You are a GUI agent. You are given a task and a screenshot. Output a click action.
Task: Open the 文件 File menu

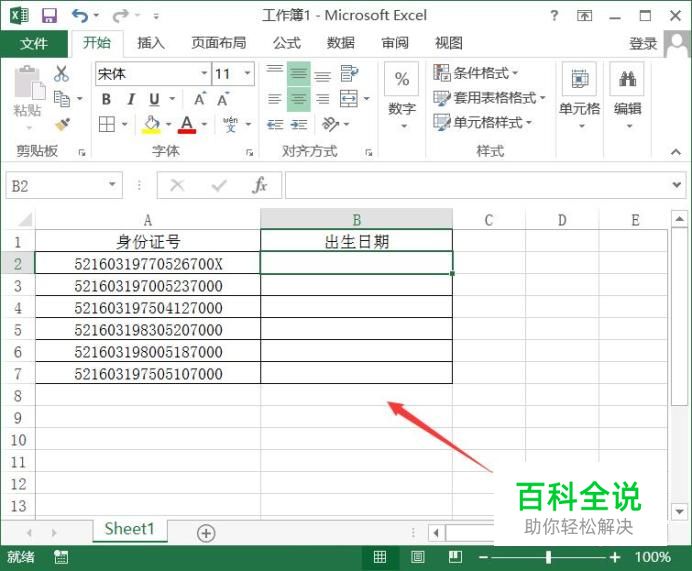pos(34,43)
